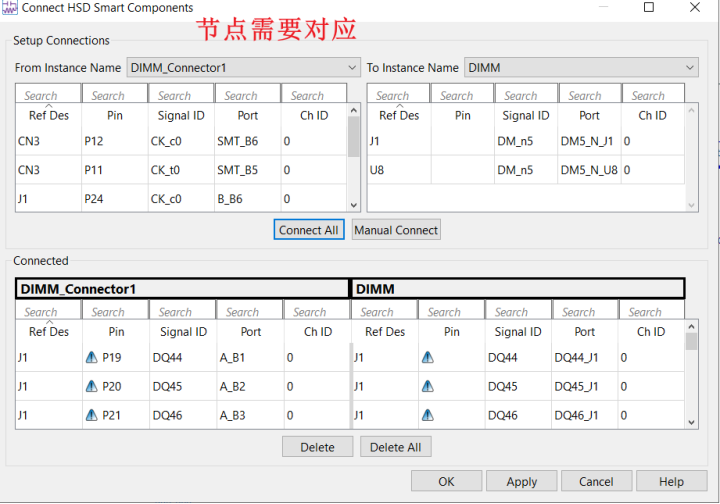Screen dimensions: 720x504
Task: Select connected row with port A_B1
Action: click(x=350, y=357)
